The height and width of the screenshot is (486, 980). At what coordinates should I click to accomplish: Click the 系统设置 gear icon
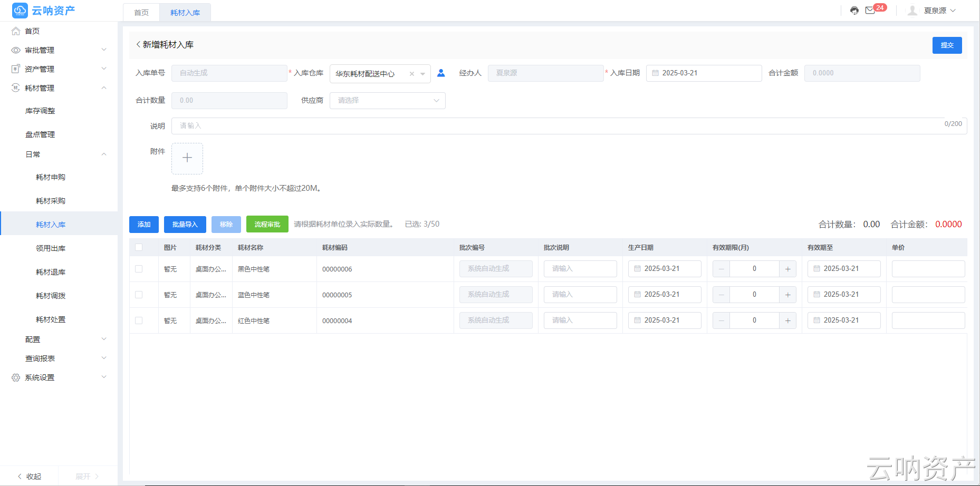tap(16, 377)
